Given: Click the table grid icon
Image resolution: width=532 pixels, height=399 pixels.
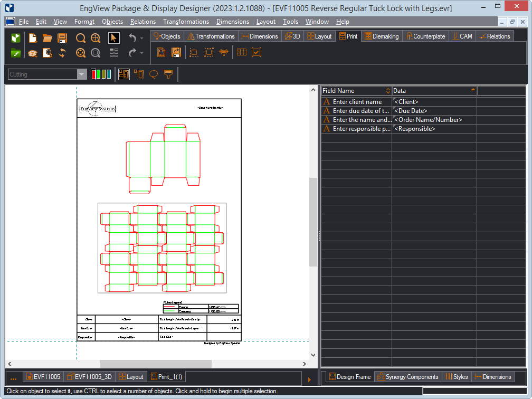Looking at the screenshot, I should coord(242,52).
